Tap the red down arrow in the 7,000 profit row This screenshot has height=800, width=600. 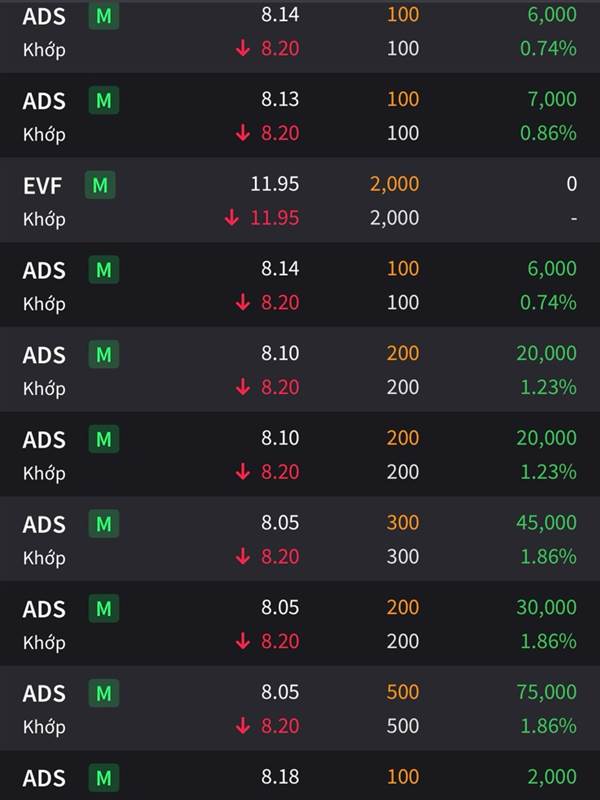click(243, 133)
